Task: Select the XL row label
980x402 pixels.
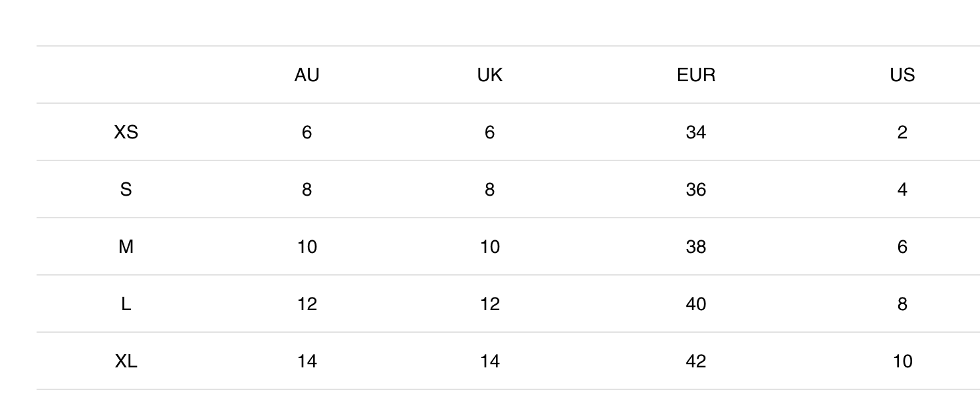Action: (x=126, y=361)
